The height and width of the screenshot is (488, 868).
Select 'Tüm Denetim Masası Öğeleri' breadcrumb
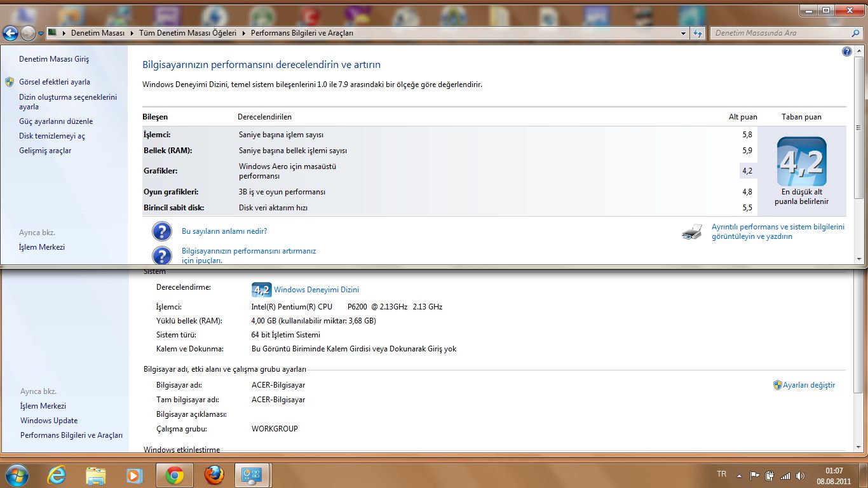point(187,33)
